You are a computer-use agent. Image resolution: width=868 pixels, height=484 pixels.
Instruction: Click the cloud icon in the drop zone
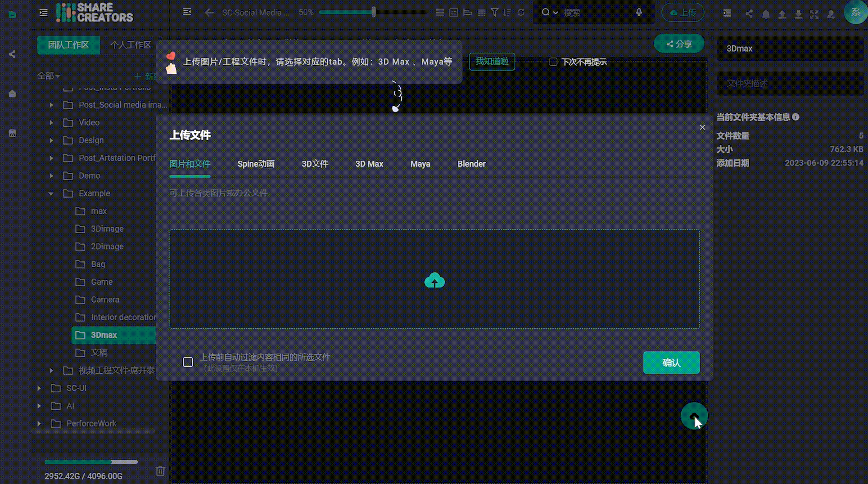(x=434, y=280)
